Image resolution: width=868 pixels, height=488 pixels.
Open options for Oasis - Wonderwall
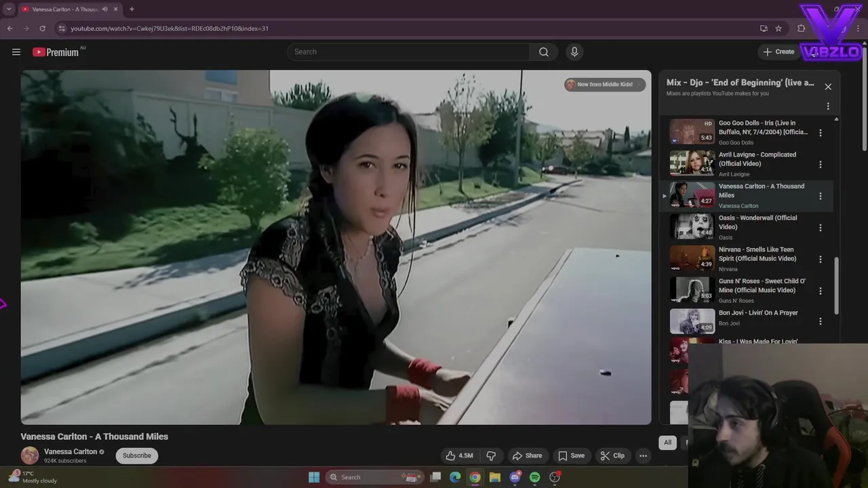click(821, 228)
